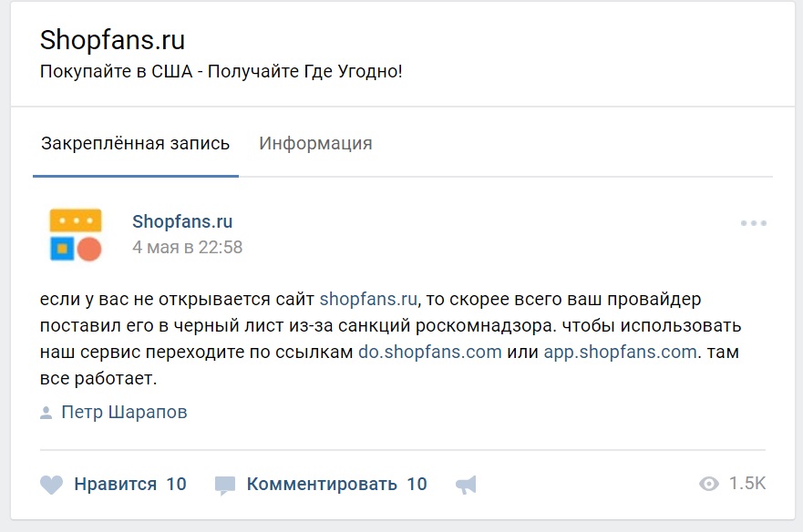Click the 1.5K views counter

pos(747,484)
